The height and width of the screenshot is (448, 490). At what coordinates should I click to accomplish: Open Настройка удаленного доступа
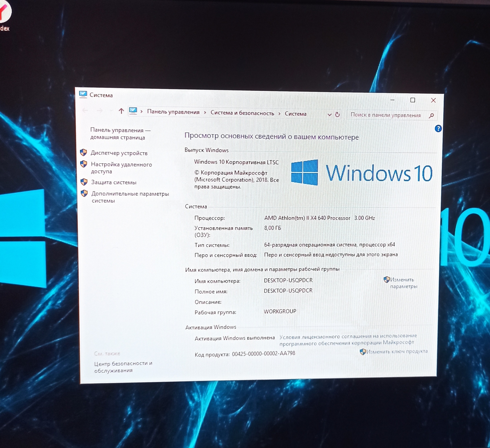click(x=121, y=168)
